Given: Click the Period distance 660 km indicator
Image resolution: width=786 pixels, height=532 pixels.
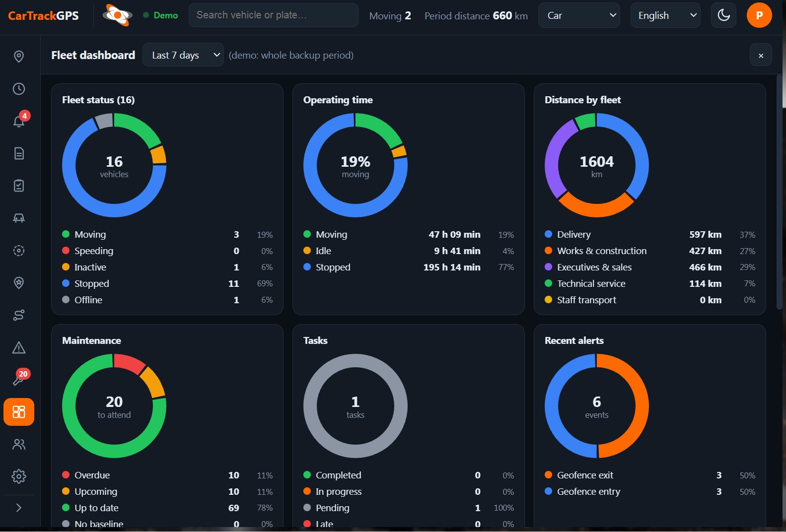Looking at the screenshot, I should pos(476,16).
